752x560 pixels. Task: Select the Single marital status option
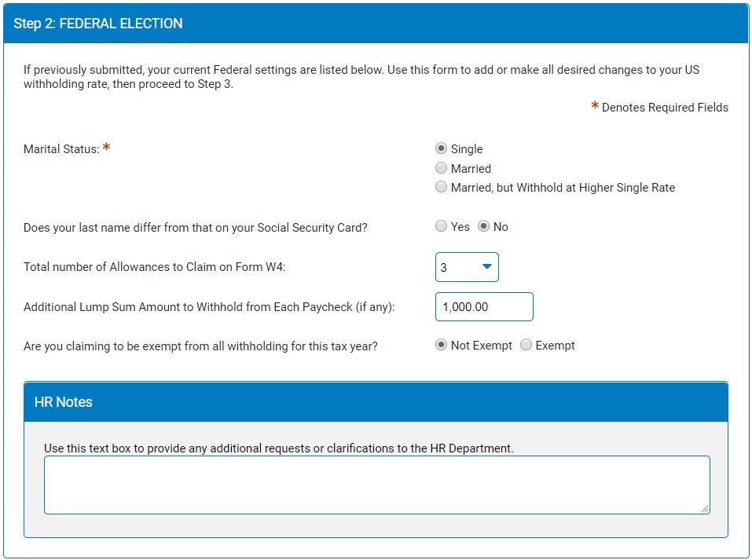point(441,148)
